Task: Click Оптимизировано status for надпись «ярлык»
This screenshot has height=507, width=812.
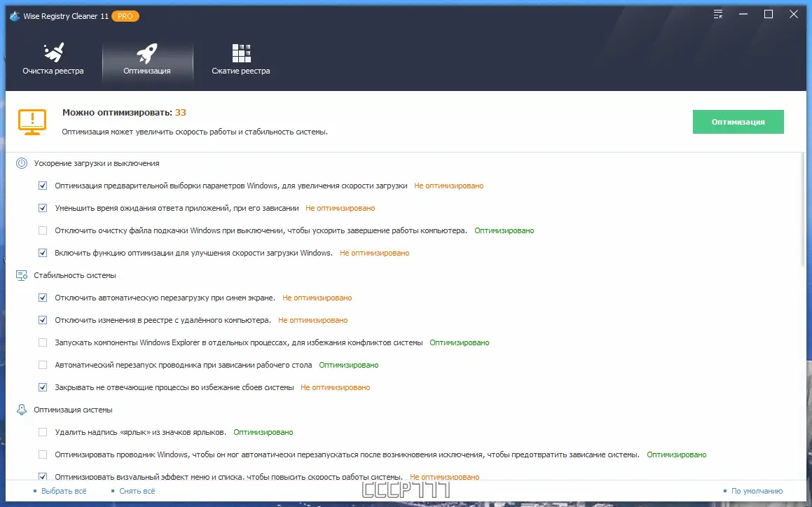Action: 263,432
